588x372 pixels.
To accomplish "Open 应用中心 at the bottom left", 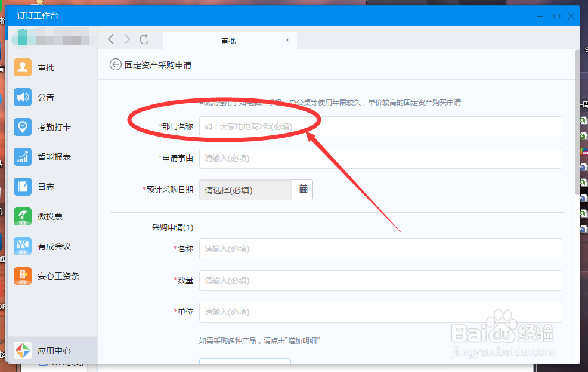I will 23,351.
